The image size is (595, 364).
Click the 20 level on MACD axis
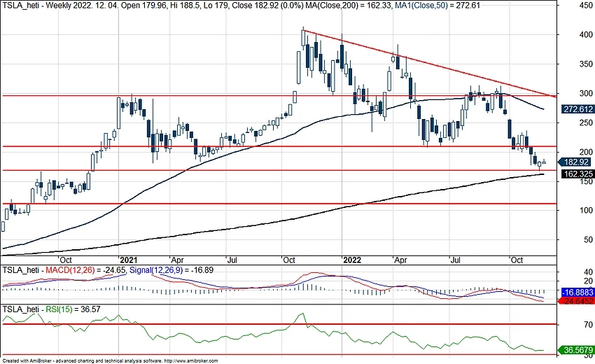pyautogui.click(x=589, y=281)
